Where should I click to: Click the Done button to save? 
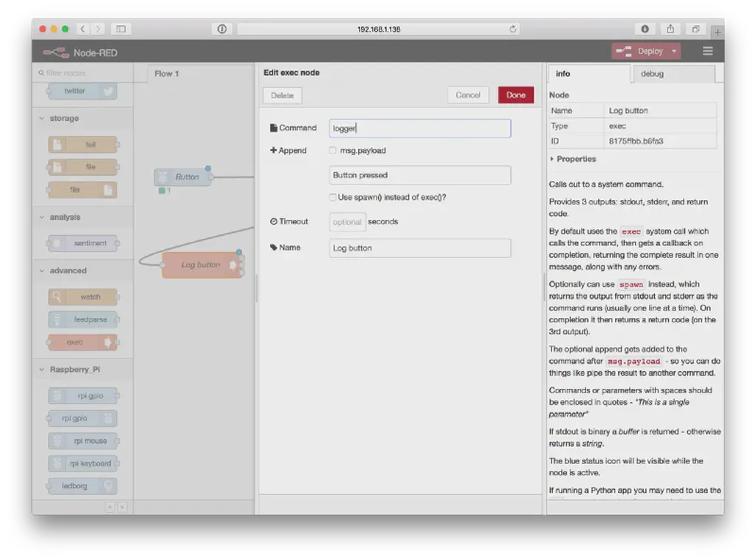(515, 95)
